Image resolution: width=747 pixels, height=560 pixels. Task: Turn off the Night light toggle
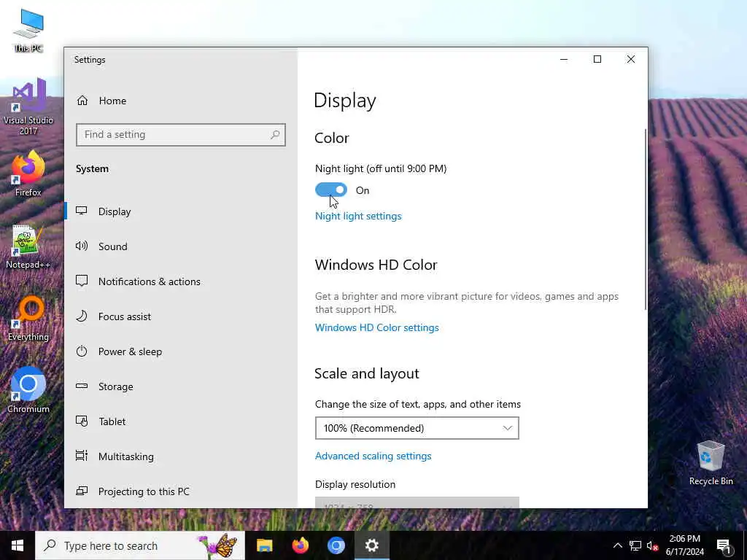coord(331,190)
